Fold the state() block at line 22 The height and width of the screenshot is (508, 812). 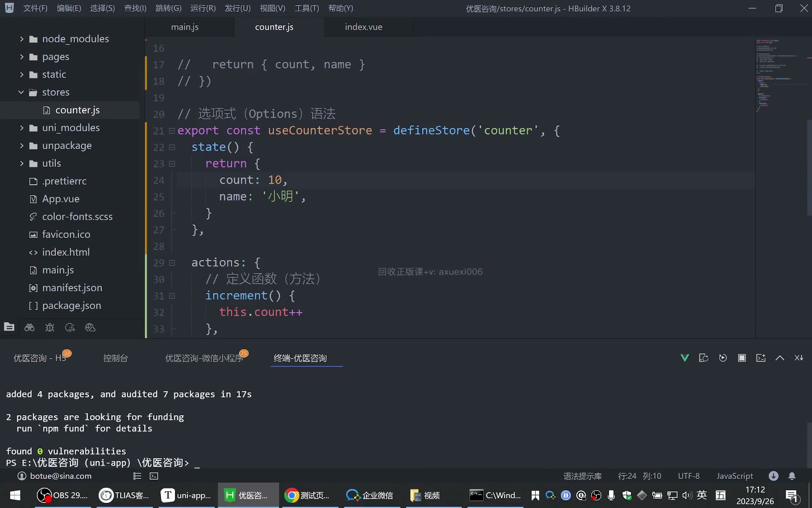click(172, 147)
